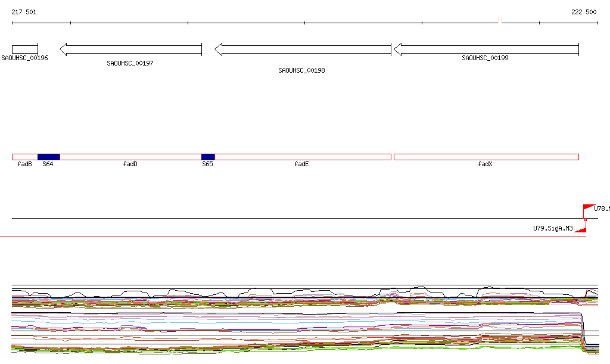Open the SAOUHSC_00198 text label
The height and width of the screenshot is (364, 610).
[301, 70]
